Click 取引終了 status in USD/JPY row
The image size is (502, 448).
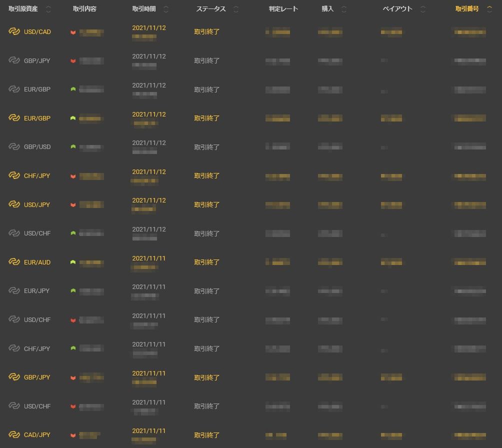pos(207,204)
